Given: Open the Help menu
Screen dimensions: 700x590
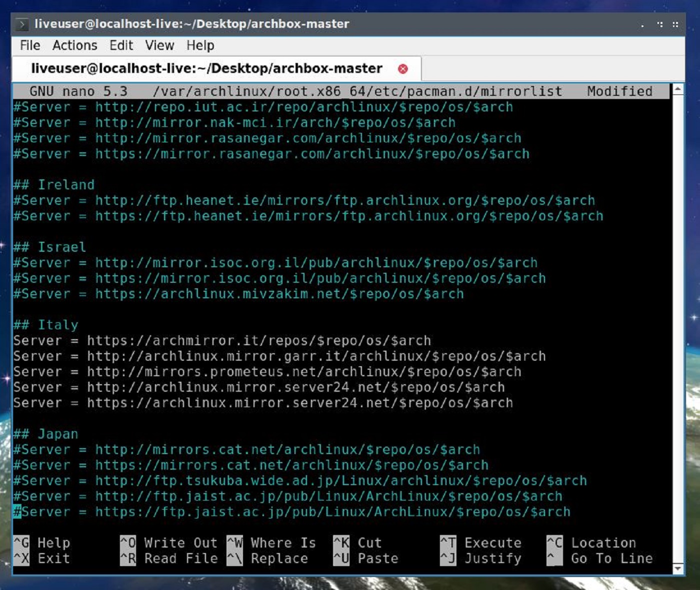Looking at the screenshot, I should pos(200,45).
